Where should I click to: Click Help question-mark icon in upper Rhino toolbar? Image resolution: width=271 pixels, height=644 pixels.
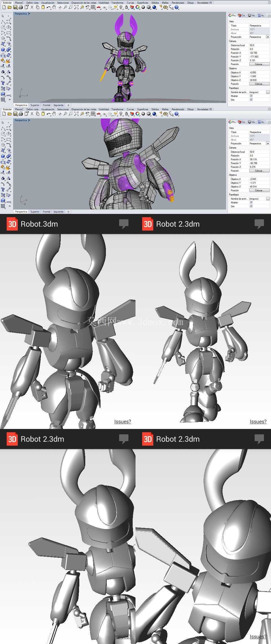177,7
